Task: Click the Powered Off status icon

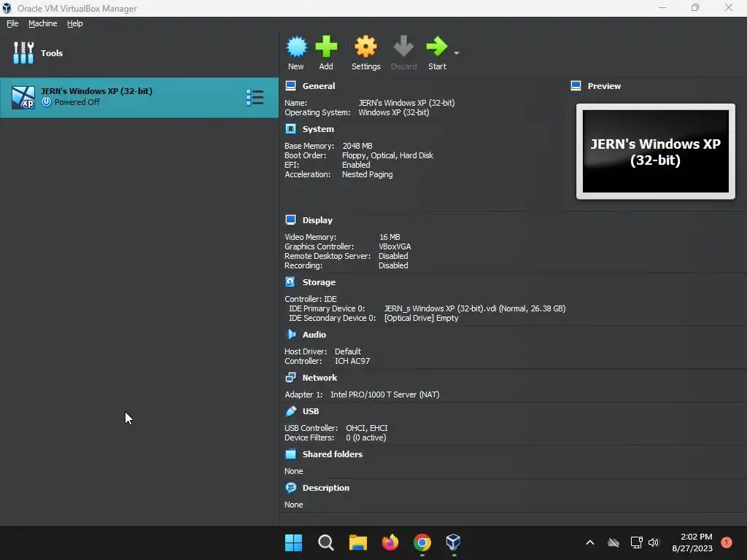Action: click(46, 102)
